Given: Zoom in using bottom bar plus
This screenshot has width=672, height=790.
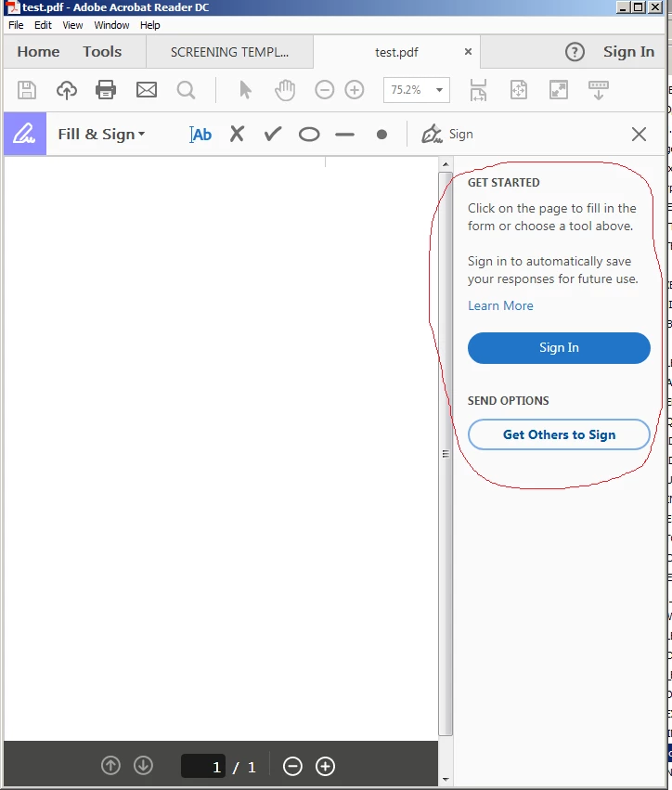Looking at the screenshot, I should click(325, 766).
